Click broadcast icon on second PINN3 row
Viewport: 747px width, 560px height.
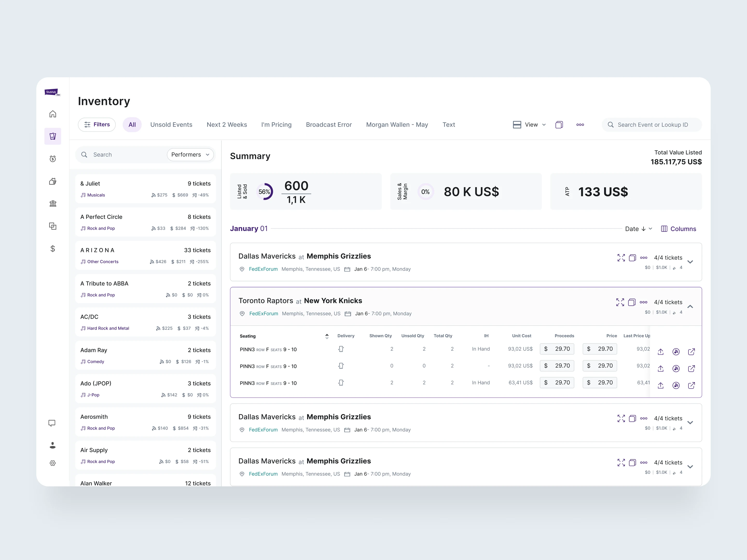(676, 369)
